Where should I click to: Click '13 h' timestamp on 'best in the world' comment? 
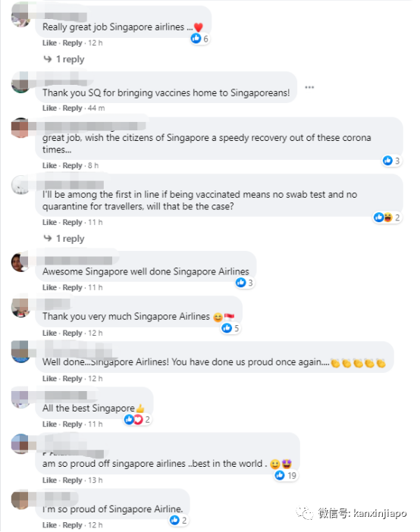coord(95,480)
